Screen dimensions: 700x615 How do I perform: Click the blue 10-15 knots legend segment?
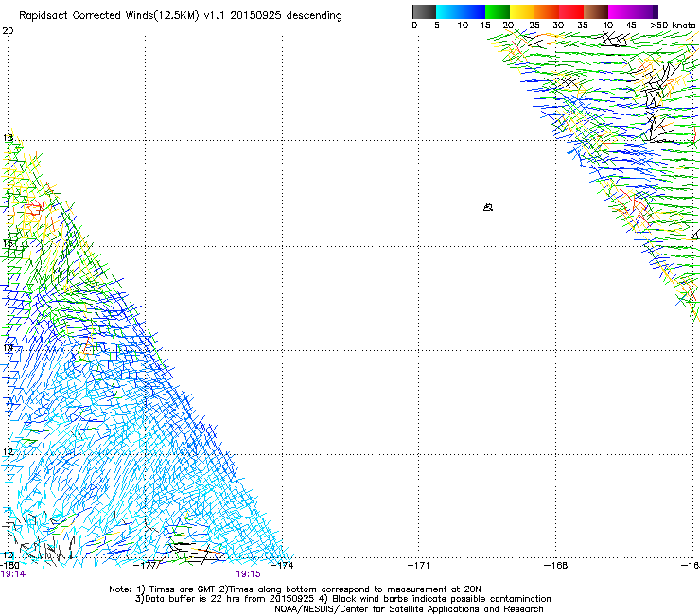(x=473, y=11)
